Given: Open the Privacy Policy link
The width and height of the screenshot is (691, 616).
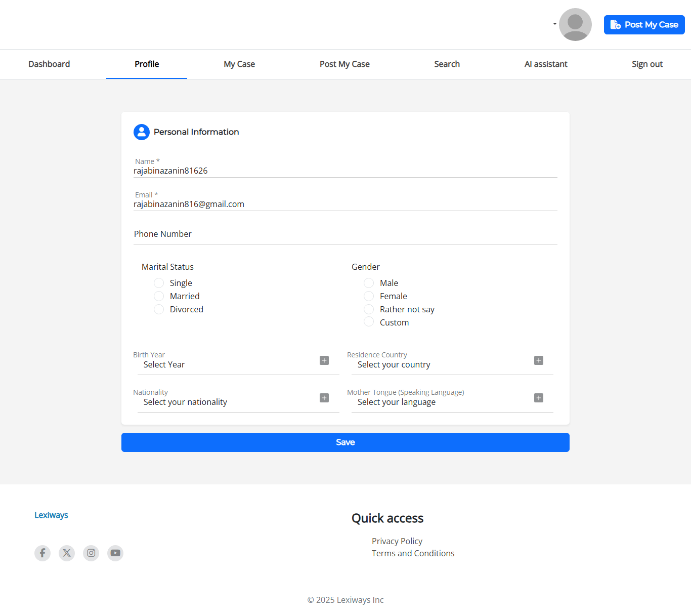Looking at the screenshot, I should coord(397,541).
